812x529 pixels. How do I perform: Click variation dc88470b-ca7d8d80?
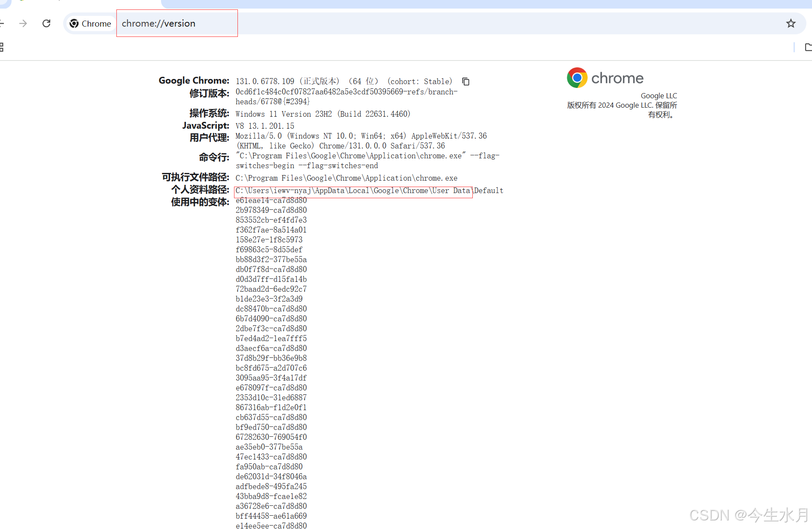(271, 309)
